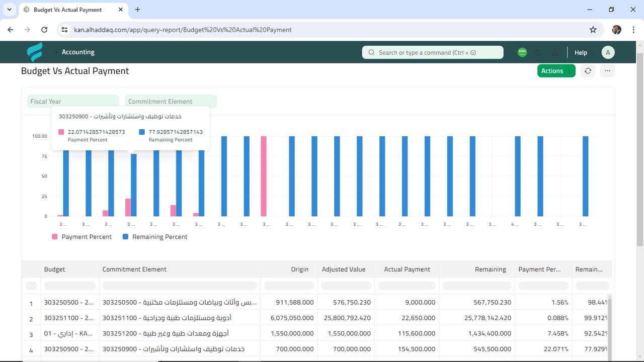Open notifications bell icon
The image size is (644, 362).
pyautogui.click(x=555, y=52)
